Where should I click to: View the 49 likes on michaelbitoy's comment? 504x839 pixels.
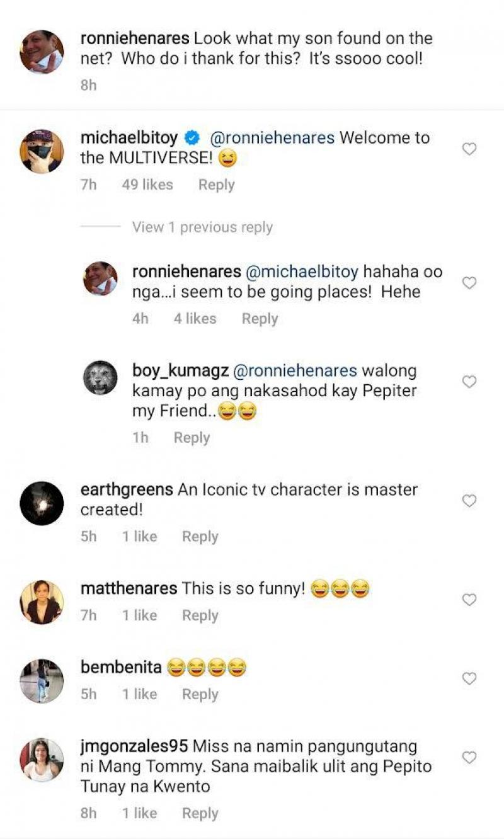(147, 185)
